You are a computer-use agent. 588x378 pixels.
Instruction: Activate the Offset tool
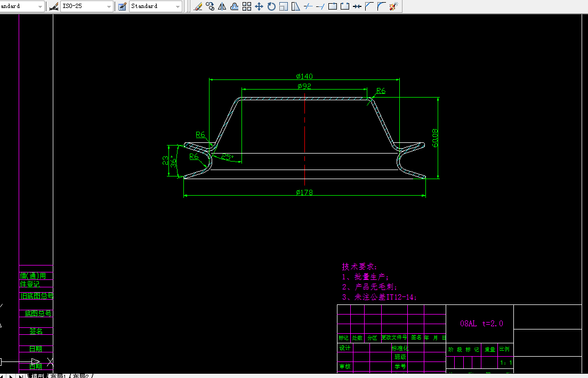click(x=235, y=6)
